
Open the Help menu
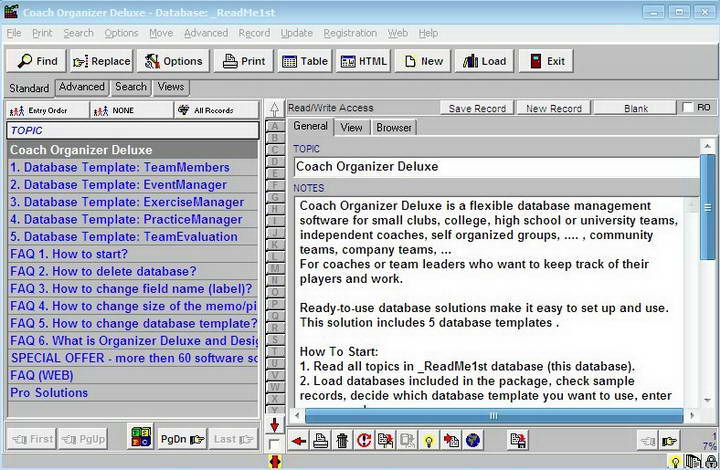coord(428,33)
